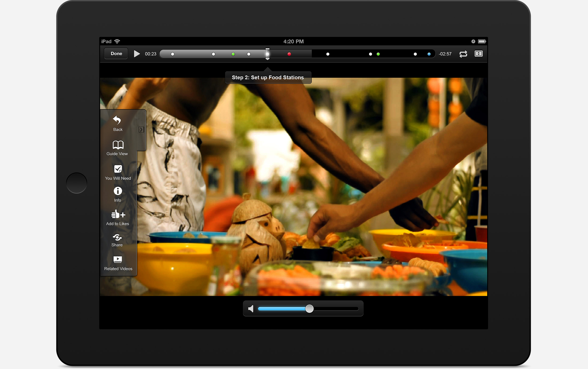
Task: Toggle repeat playback mode
Action: (x=464, y=54)
